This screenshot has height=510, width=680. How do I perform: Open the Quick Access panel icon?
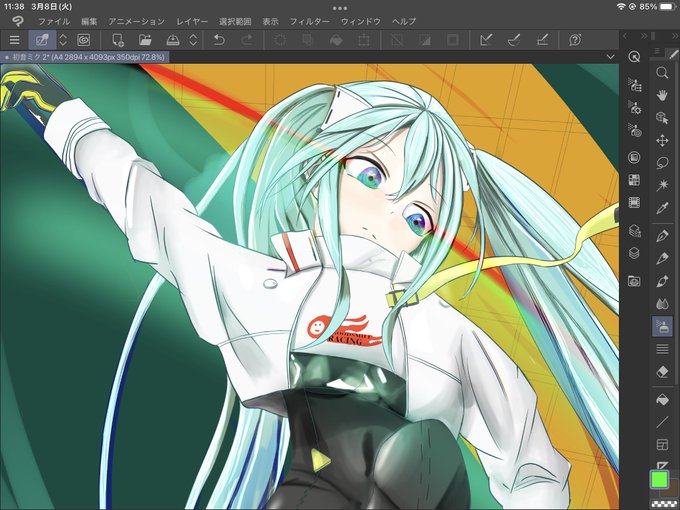click(x=634, y=57)
